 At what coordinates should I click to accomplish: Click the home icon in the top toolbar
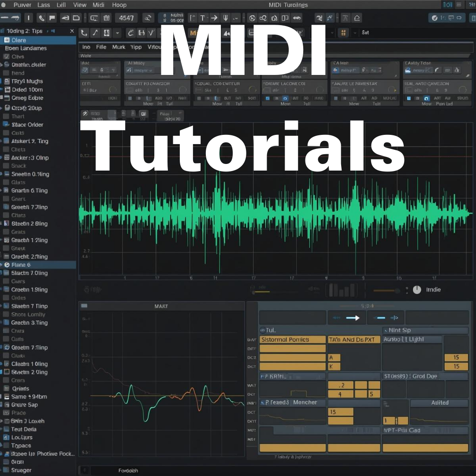(357, 18)
